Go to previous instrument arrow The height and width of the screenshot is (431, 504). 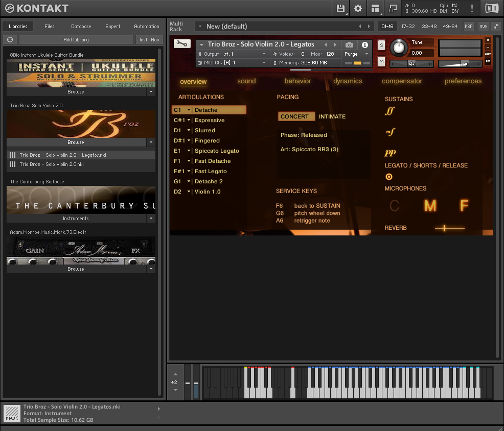[326, 44]
